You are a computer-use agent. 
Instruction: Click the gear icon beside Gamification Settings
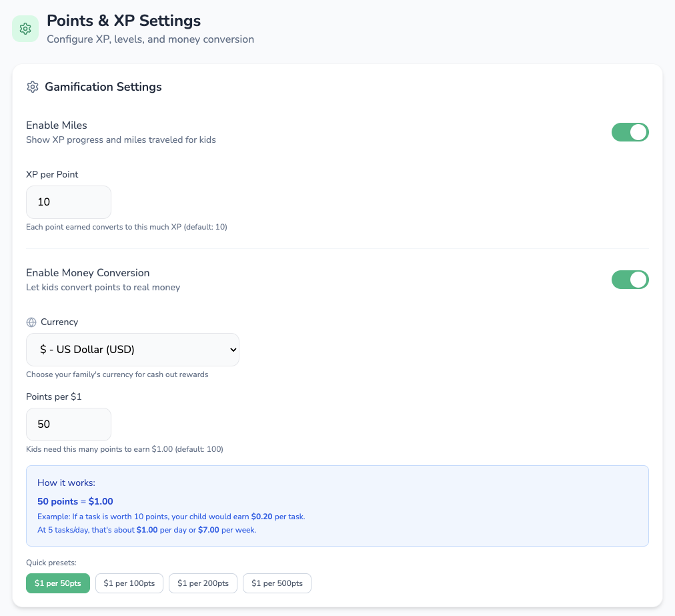[32, 87]
